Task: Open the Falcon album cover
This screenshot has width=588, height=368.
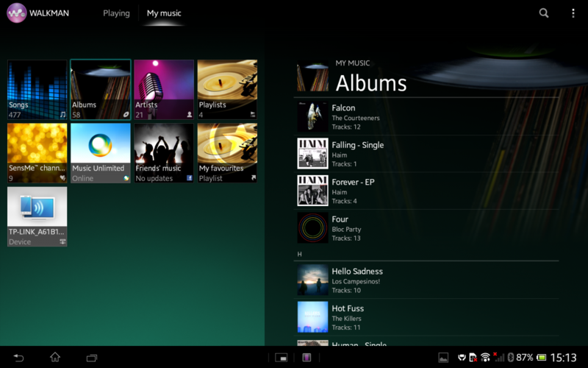Action: tap(313, 116)
